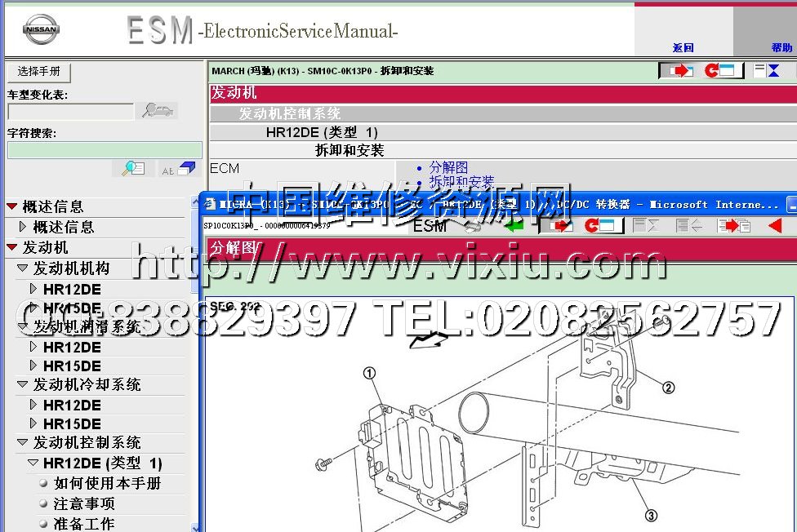797x532 pixels.
Task: Click the 返回 (back) link
Action: 683,47
